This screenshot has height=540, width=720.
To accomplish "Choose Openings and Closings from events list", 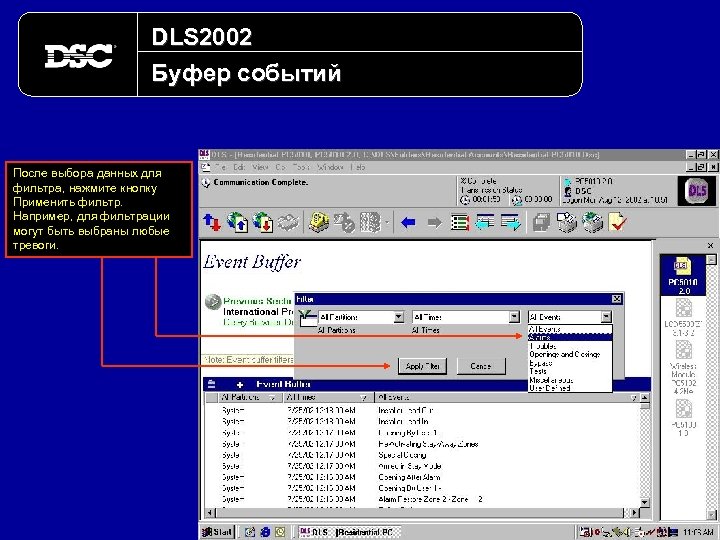I will tap(570, 354).
